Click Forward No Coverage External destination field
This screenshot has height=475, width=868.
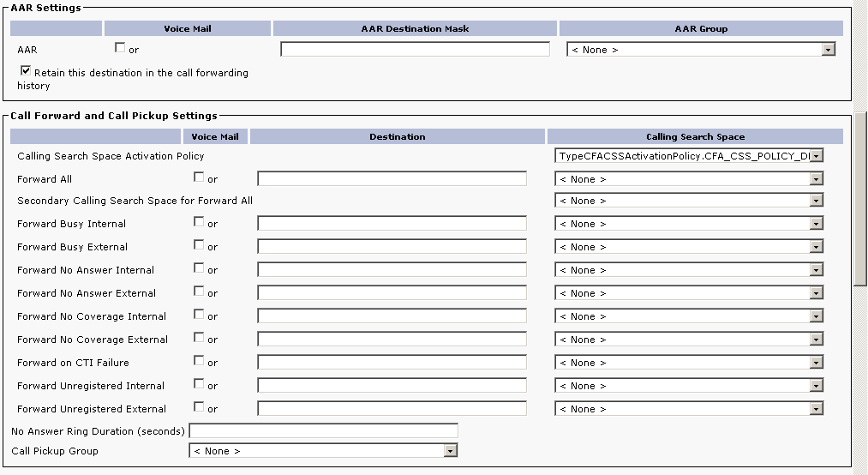tap(392, 340)
